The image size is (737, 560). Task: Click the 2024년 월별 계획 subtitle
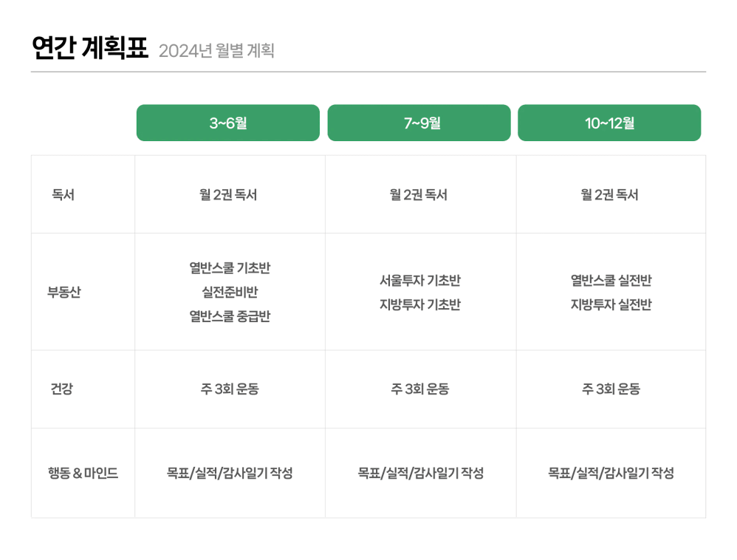[x=216, y=51]
